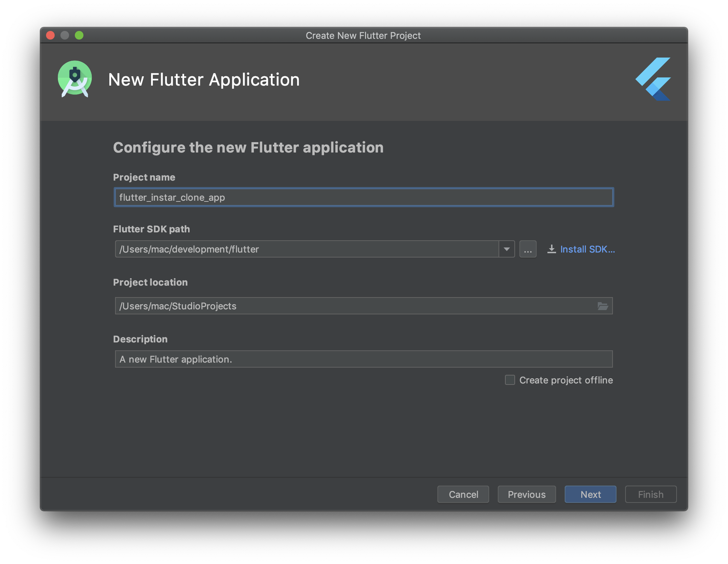Click the Install SDK... link
Screen dimensions: 728x564
pos(587,249)
